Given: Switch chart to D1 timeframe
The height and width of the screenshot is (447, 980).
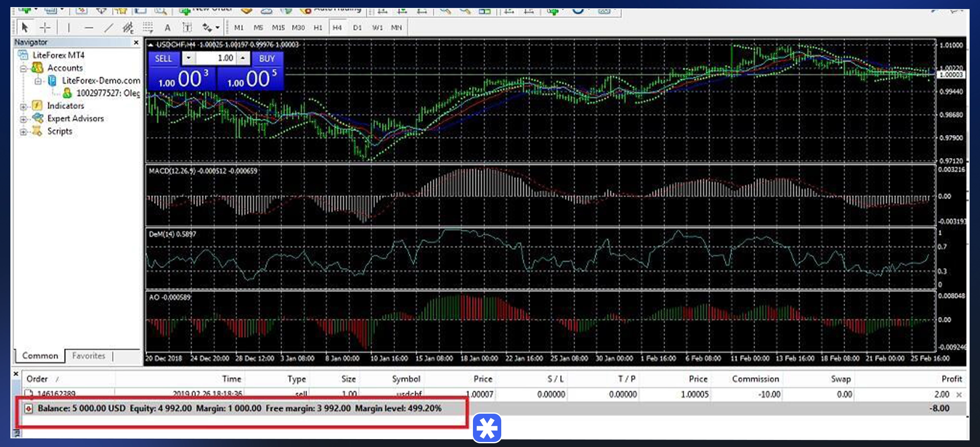Looking at the screenshot, I should [357, 28].
